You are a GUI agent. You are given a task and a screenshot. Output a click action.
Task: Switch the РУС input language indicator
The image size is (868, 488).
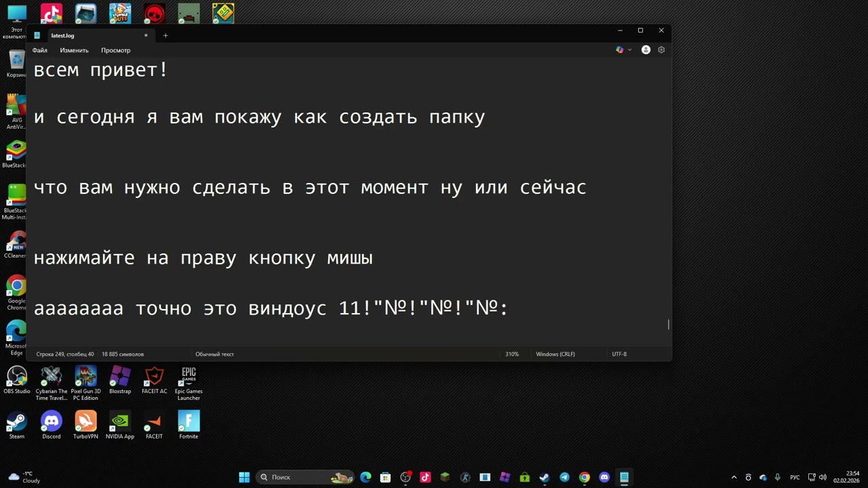click(x=795, y=477)
